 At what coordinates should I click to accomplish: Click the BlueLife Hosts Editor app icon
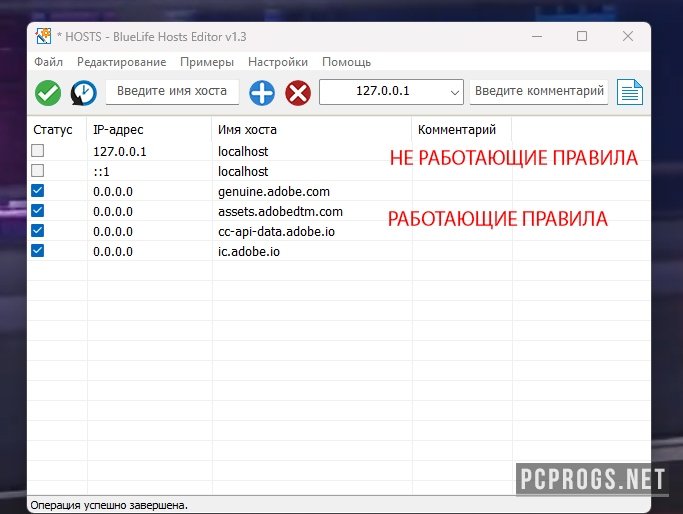(x=43, y=36)
